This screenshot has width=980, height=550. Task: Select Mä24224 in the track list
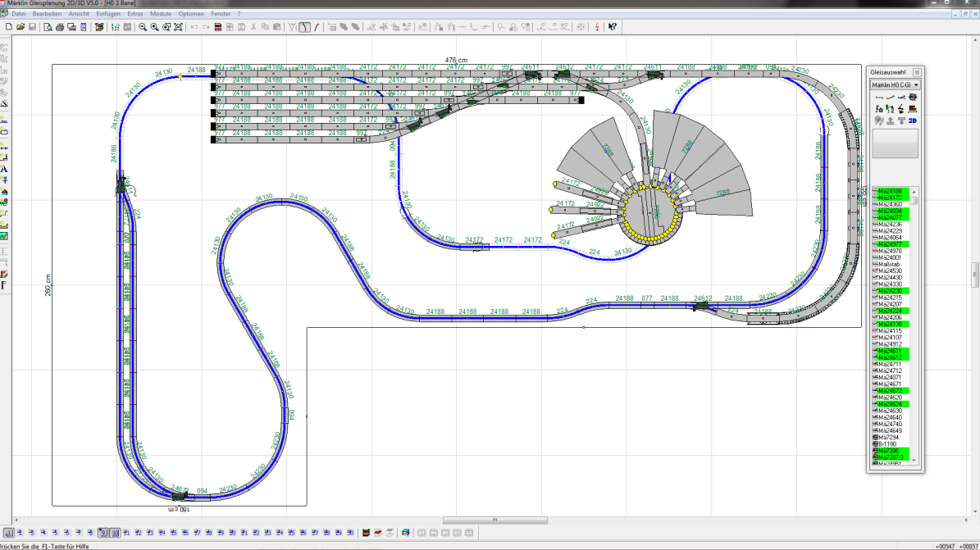coord(891,311)
